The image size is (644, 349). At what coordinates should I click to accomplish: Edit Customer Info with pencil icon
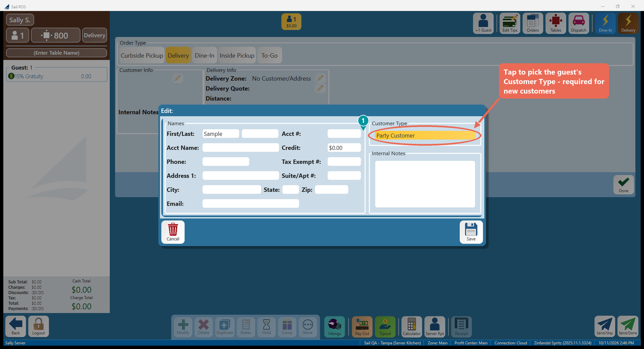point(177,78)
